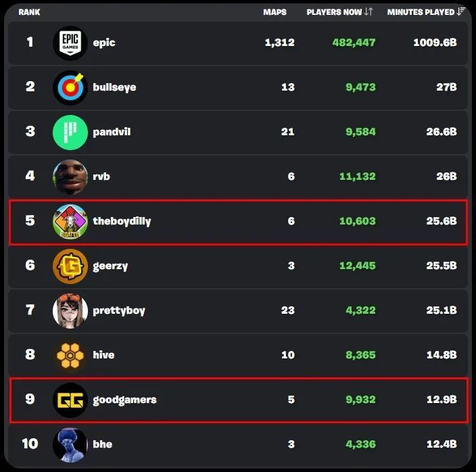Click prettyboy's 25.1B minutes played value
Screen dimensions: 476x472
tap(442, 310)
